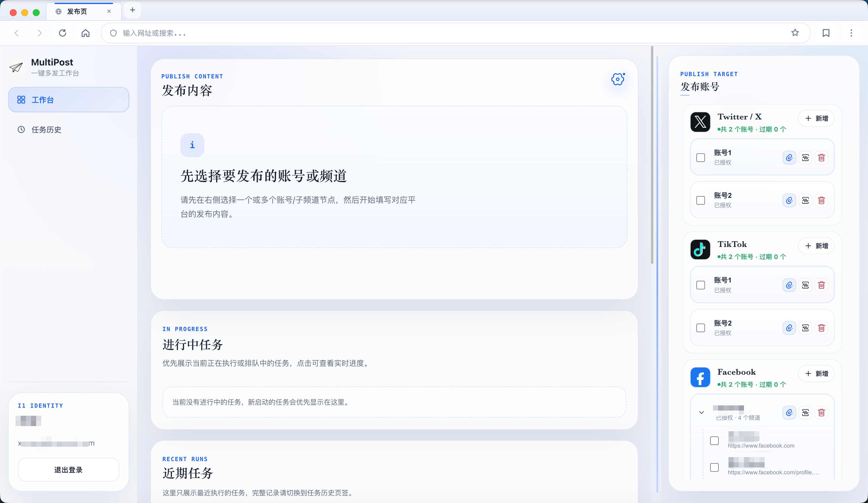This screenshot has width=868, height=503.
Task: Click the https://www.facebook.com channel link text
Action: click(x=761, y=446)
